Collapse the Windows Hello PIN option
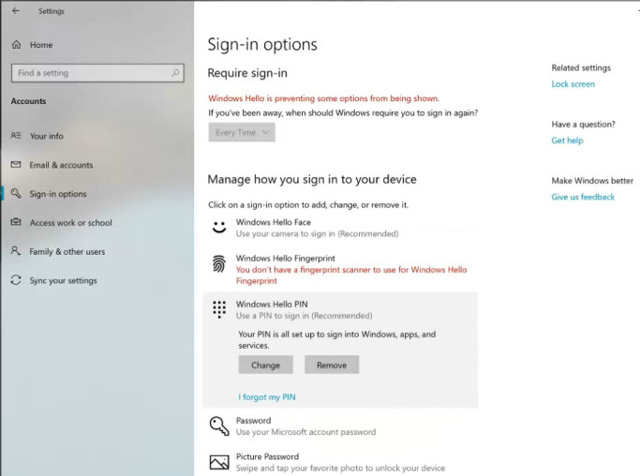This screenshot has height=476, width=640. coord(340,309)
